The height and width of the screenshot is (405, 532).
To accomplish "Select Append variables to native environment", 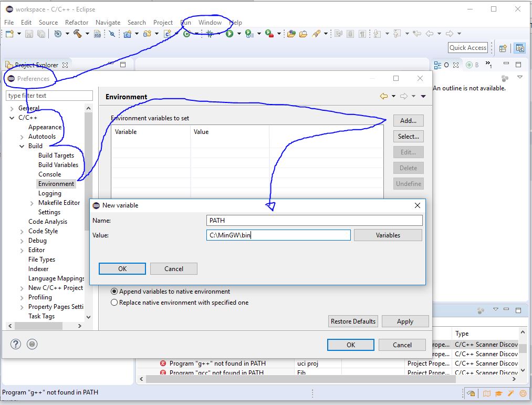I will 114,292.
